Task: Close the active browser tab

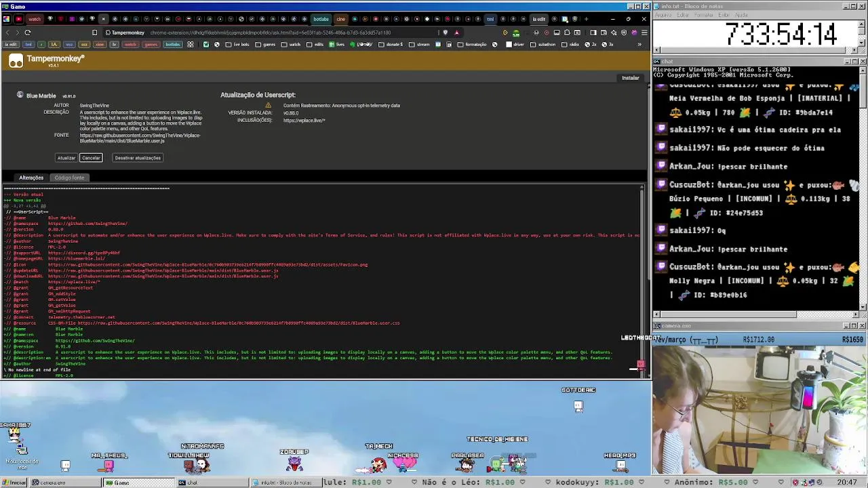Action: click(x=103, y=19)
